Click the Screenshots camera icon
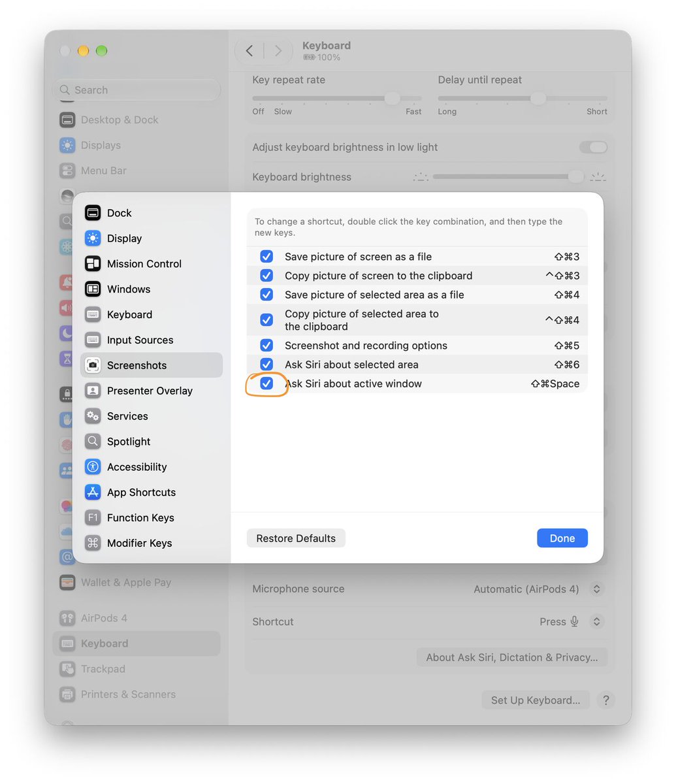676x784 pixels. coord(93,366)
